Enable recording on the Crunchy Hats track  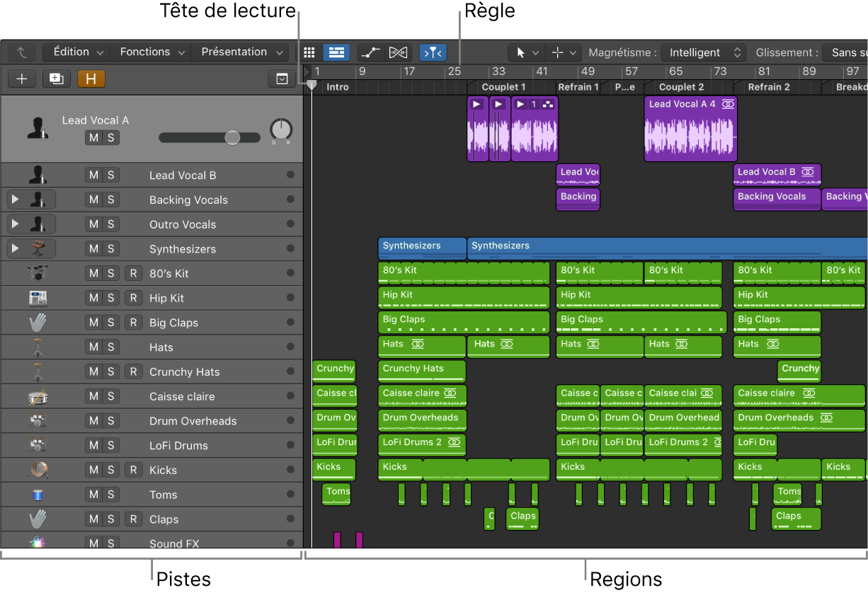click(135, 371)
